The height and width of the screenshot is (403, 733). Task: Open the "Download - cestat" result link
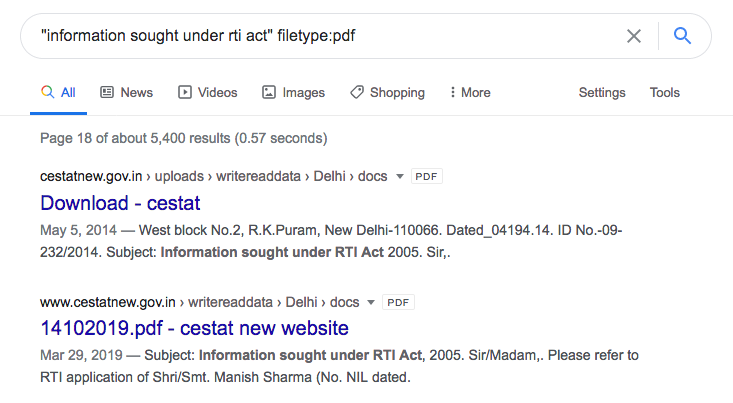click(120, 203)
